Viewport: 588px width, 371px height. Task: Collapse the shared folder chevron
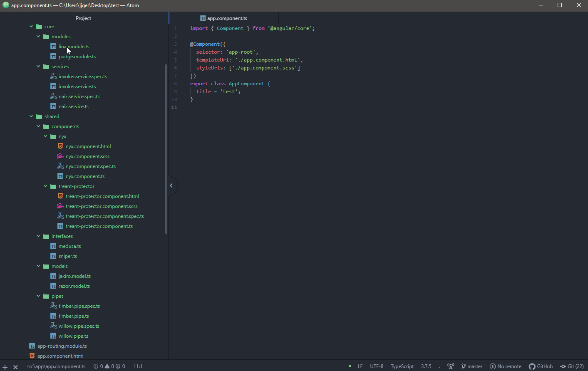[x=31, y=116]
